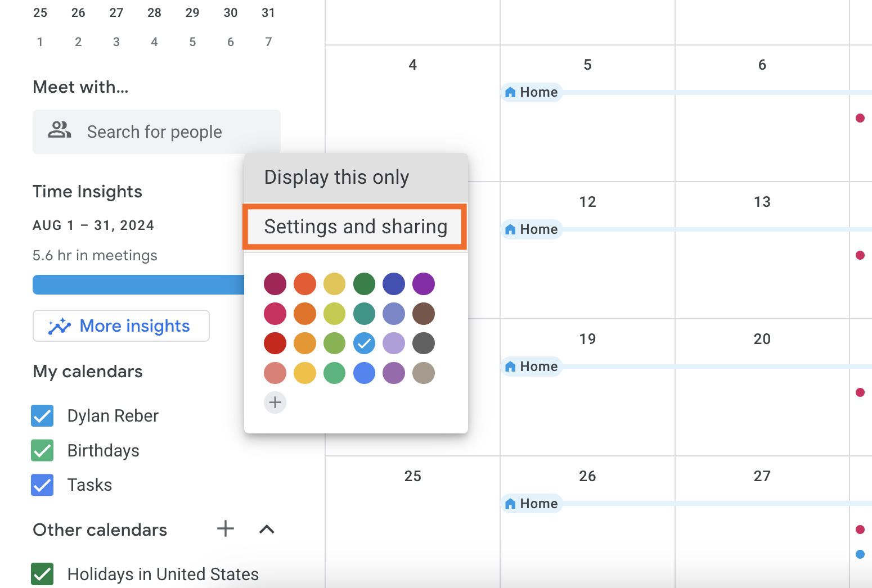Pick the lime yellow-green swatch, second row
Image resolution: width=872 pixels, height=588 pixels.
tap(335, 314)
